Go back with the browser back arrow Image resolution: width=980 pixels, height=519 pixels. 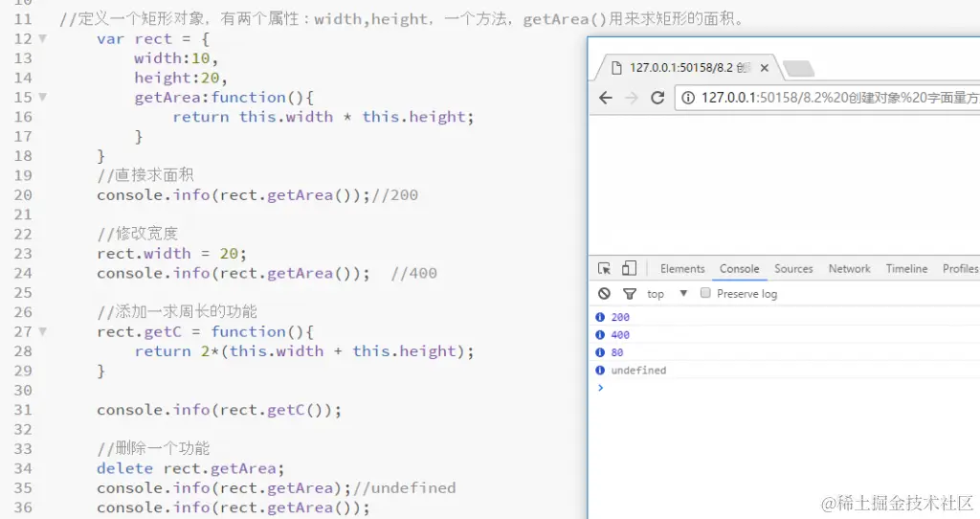click(x=605, y=98)
